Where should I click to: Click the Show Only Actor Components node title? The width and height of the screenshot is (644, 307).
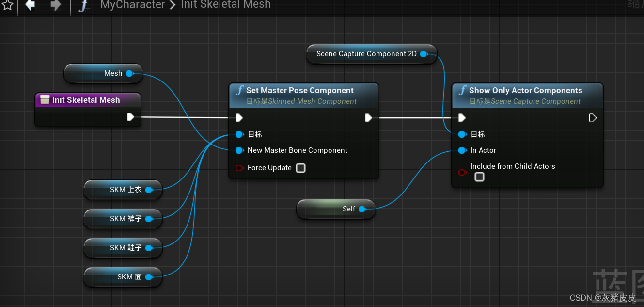point(525,90)
